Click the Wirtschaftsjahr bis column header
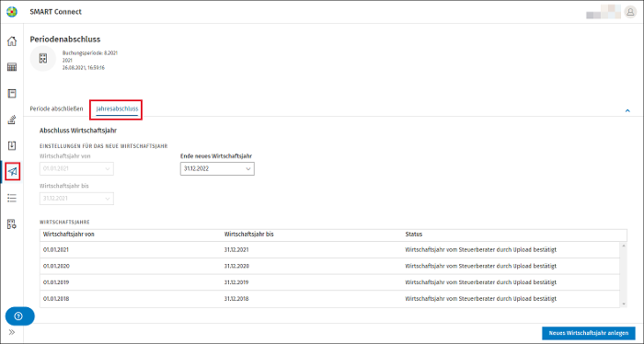This screenshot has height=344, width=644. click(249, 234)
